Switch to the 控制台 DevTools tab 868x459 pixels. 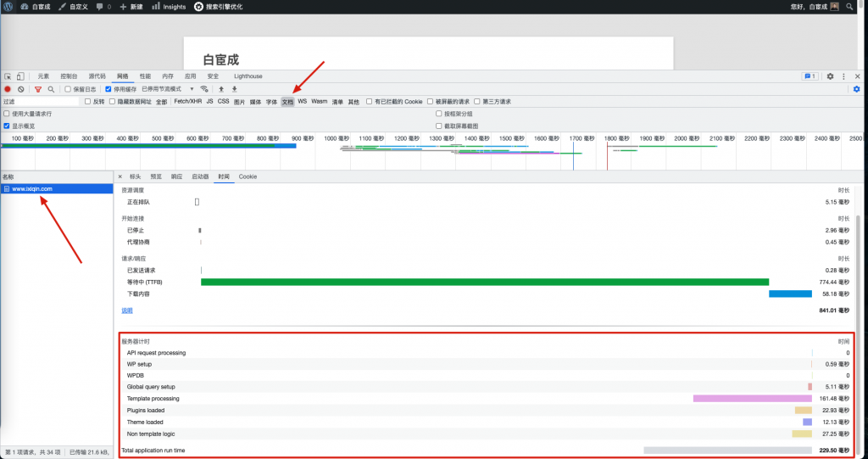click(70, 76)
